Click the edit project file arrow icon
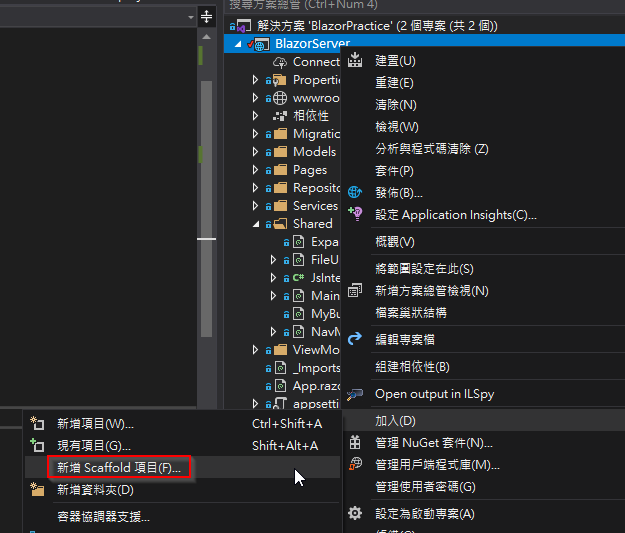 [355, 339]
